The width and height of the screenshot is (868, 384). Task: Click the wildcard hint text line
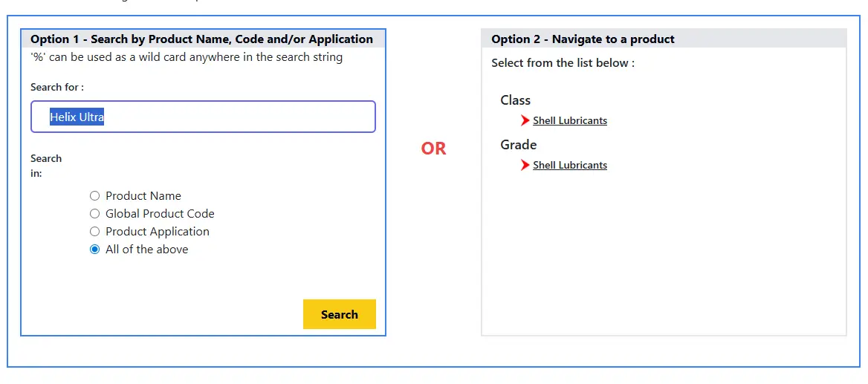187,57
